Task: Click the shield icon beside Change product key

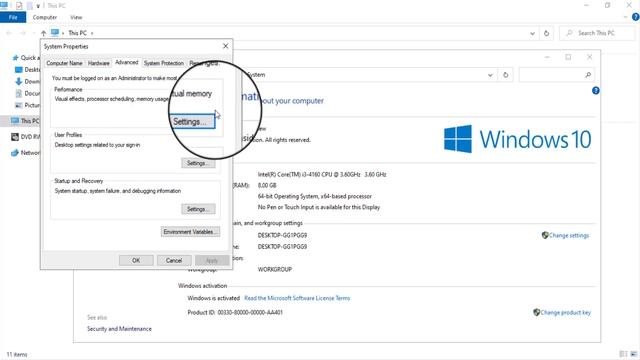Action: pyautogui.click(x=536, y=312)
